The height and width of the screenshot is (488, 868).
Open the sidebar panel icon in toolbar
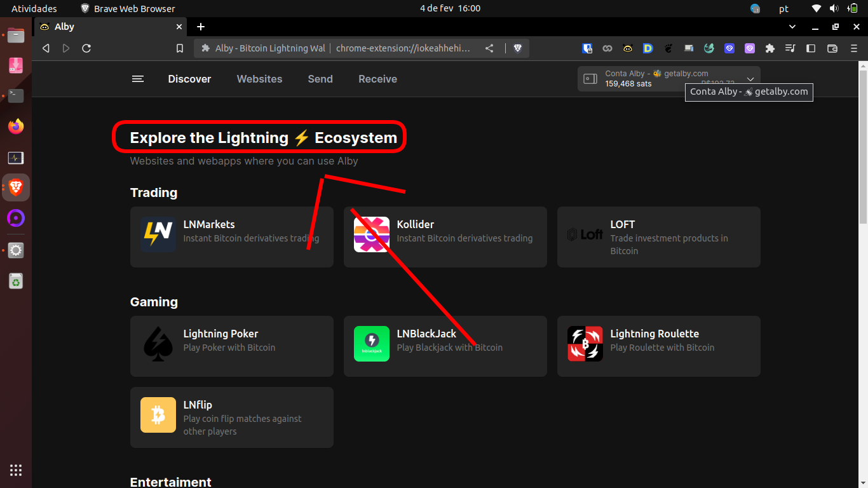[810, 48]
